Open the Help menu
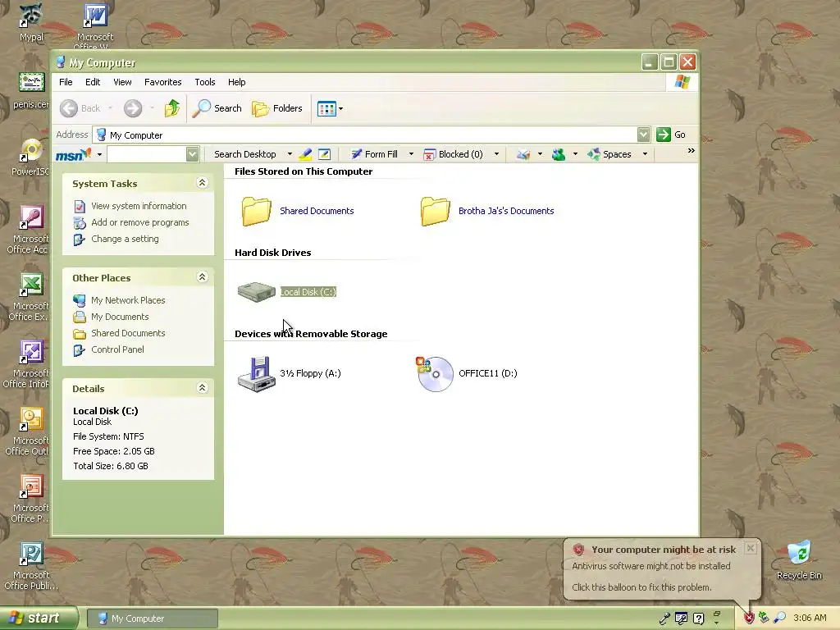Image resolution: width=840 pixels, height=630 pixels. tap(236, 82)
